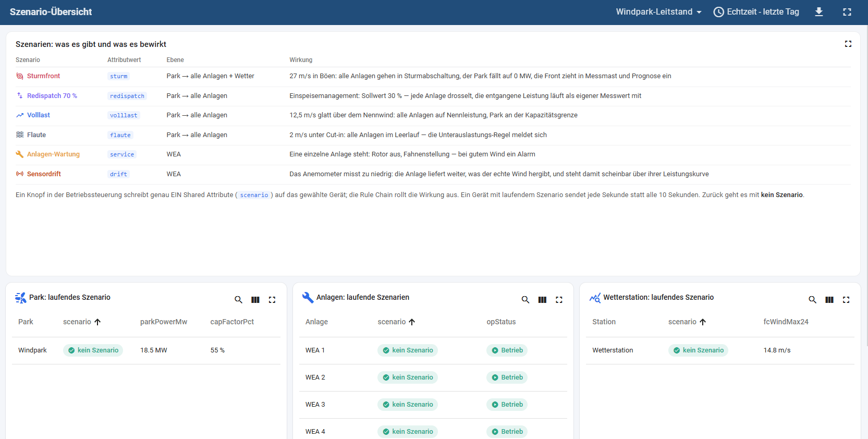Expand Park widget to fullscreen
Image resolution: width=868 pixels, height=439 pixels.
[x=272, y=300]
